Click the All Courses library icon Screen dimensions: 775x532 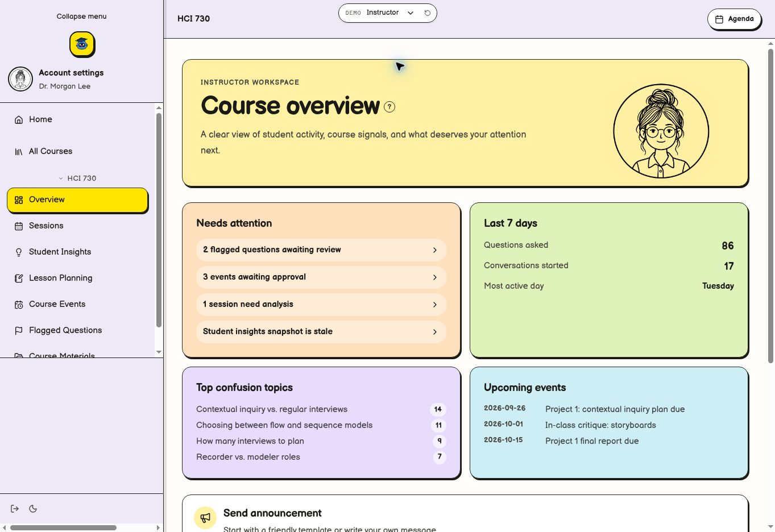[19, 151]
